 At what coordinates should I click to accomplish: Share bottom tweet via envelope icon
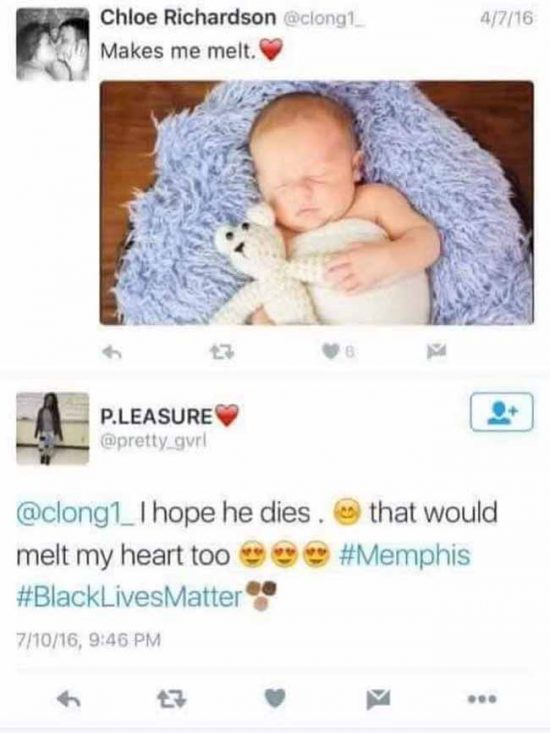379,699
